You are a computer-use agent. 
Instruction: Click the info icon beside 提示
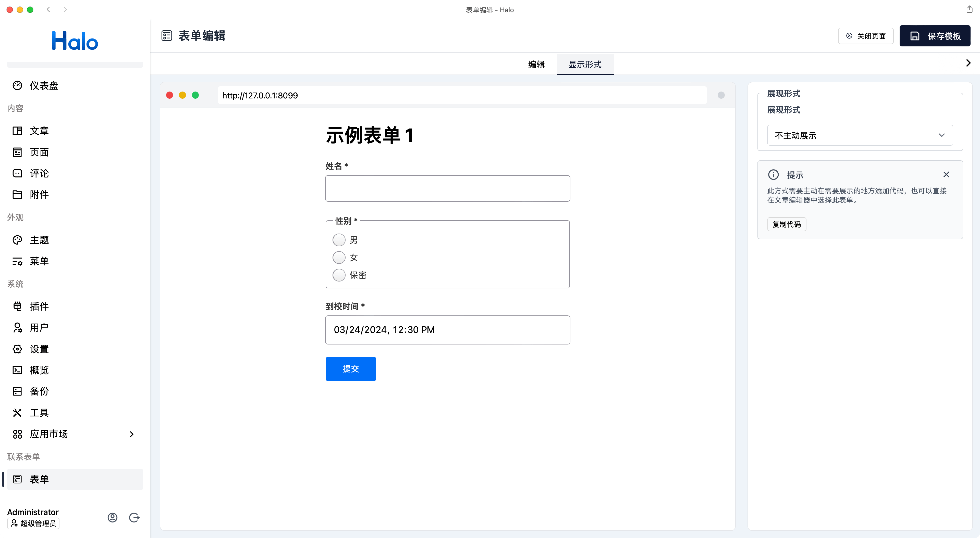pyautogui.click(x=773, y=175)
